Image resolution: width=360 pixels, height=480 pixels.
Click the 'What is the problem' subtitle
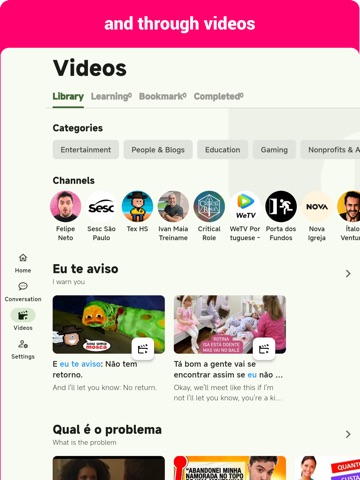[x=84, y=443]
